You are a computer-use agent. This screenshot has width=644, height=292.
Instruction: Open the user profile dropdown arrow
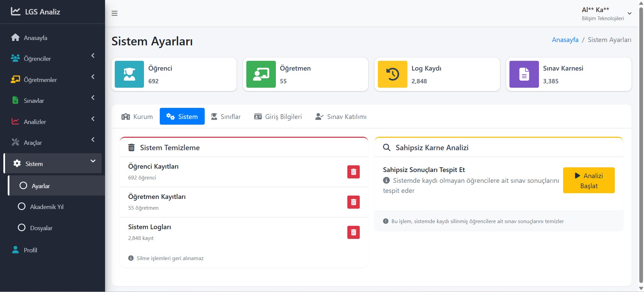[x=630, y=13]
